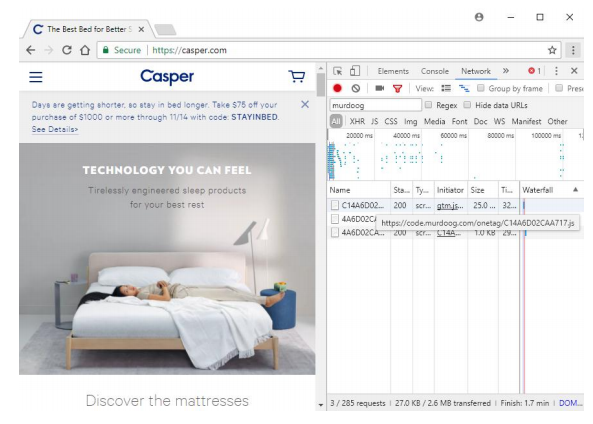Open a new browser tab
Image resolution: width=593 pixels, height=424 pixels.
click(165, 29)
